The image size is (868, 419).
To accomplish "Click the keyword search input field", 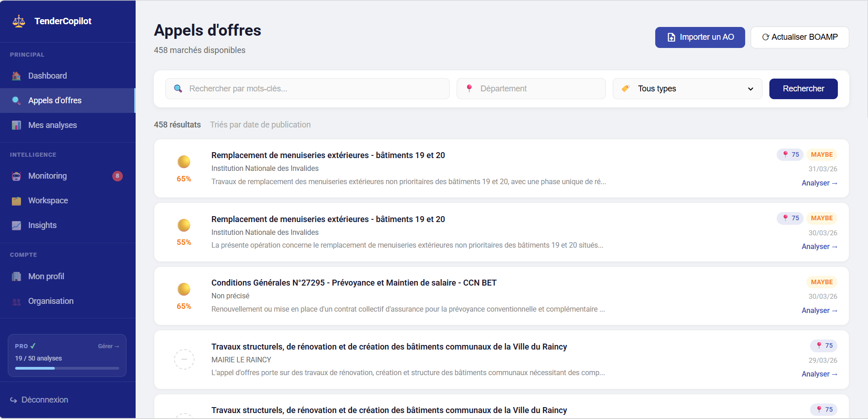I will click(307, 89).
